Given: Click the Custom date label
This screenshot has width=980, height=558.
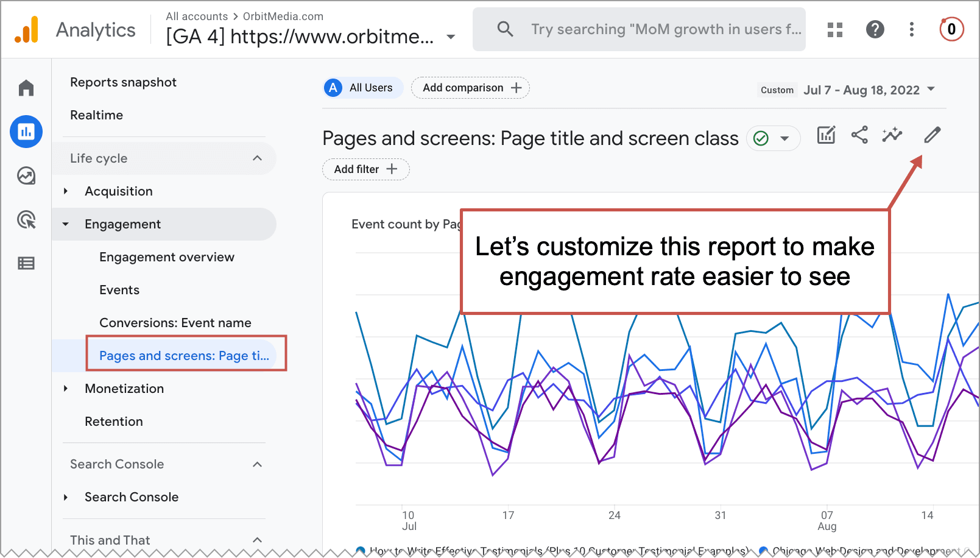Looking at the screenshot, I should click(x=777, y=90).
